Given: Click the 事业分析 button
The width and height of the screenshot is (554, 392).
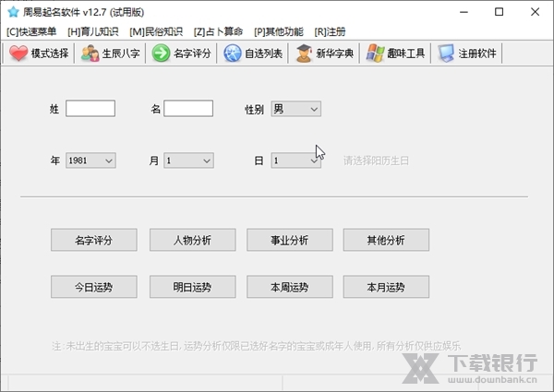Looking at the screenshot, I should 290,240.
